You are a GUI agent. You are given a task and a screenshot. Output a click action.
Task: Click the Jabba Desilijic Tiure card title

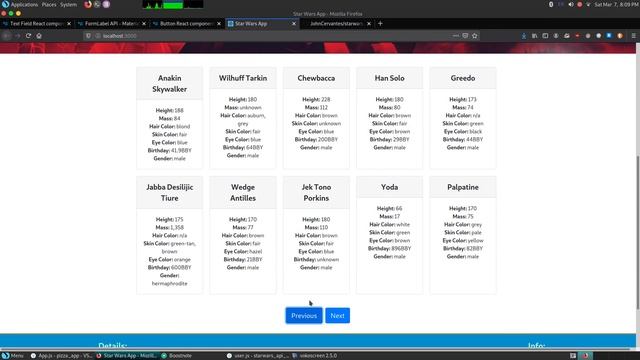pyautogui.click(x=169, y=192)
